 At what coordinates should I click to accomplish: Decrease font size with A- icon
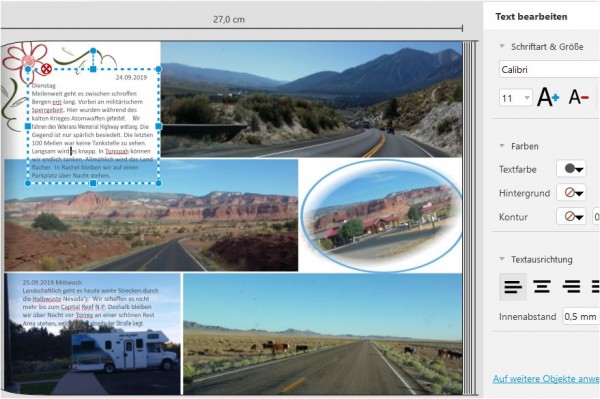tap(578, 97)
